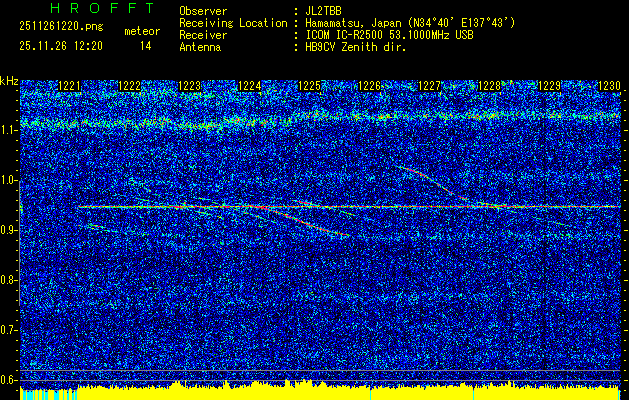Select the 1223 time marker
Viewport: 629px width, 400px height.
(190, 86)
